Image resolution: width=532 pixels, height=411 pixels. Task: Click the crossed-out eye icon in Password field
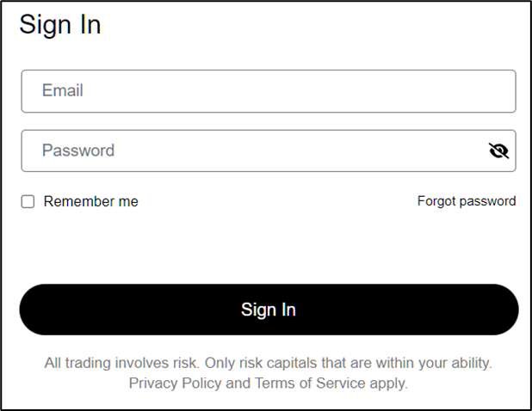tap(498, 151)
